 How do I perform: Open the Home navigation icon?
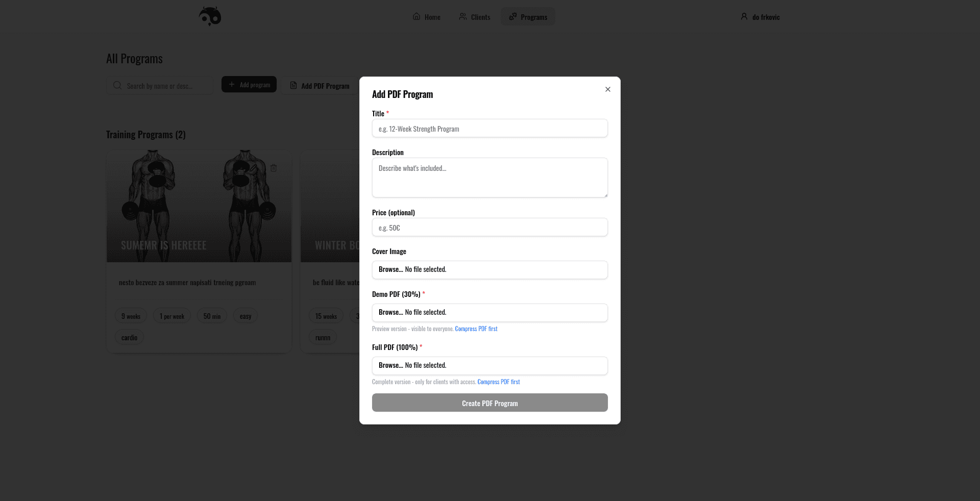[416, 16]
